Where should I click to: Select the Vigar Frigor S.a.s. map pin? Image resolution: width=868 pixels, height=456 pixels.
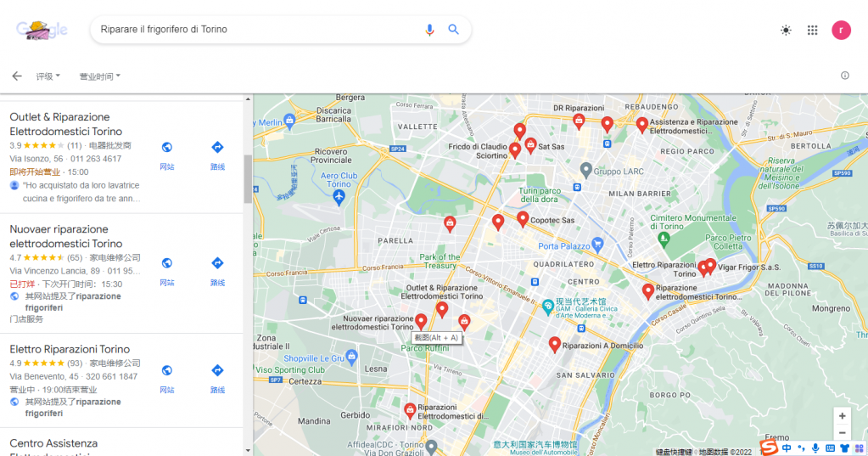[x=710, y=266]
